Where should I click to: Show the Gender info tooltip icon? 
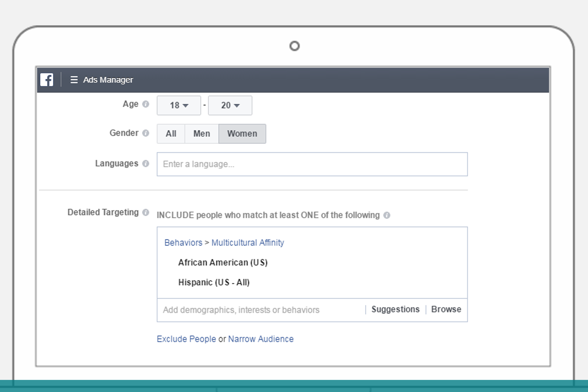(x=146, y=133)
